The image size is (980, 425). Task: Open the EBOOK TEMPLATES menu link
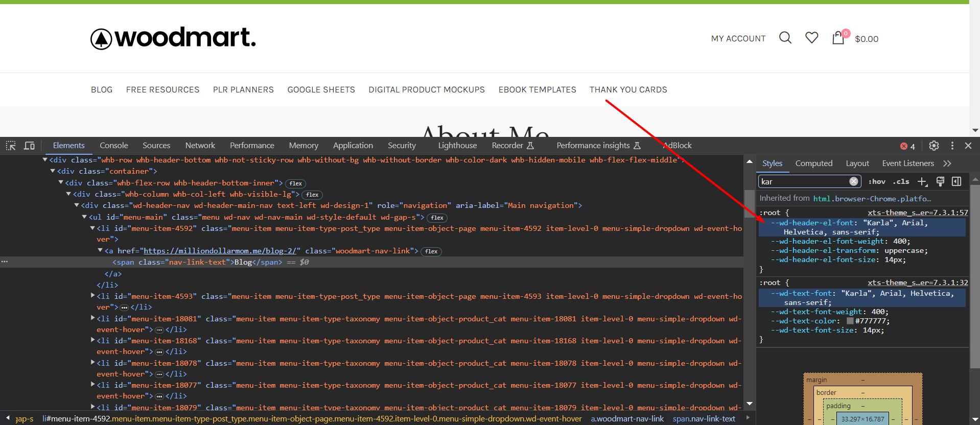537,90
